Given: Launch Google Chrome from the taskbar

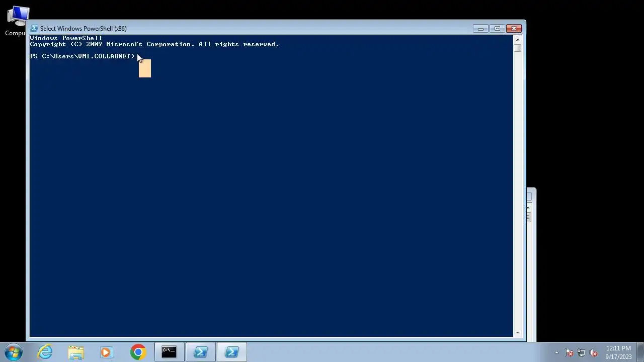Looking at the screenshot, I should click(x=138, y=352).
